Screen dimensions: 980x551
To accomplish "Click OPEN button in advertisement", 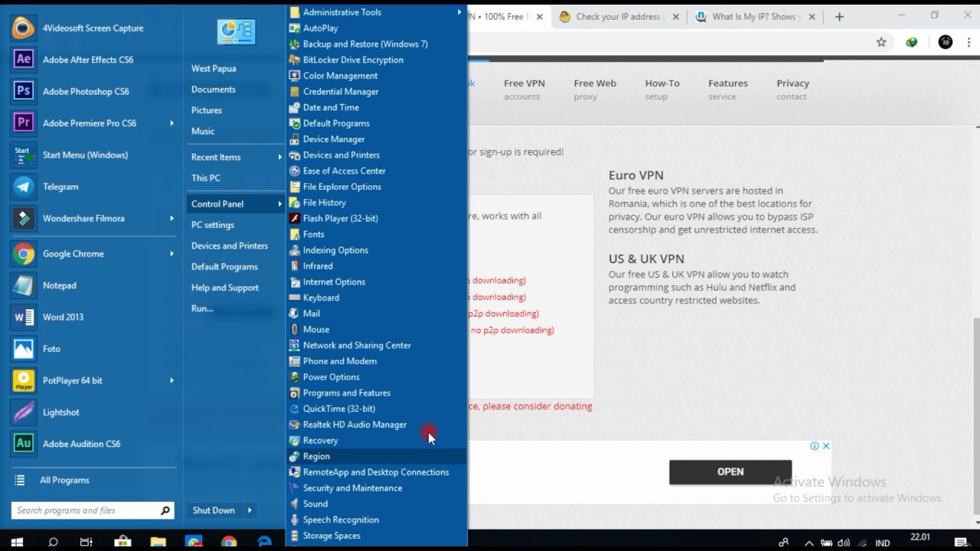I will click(730, 471).
